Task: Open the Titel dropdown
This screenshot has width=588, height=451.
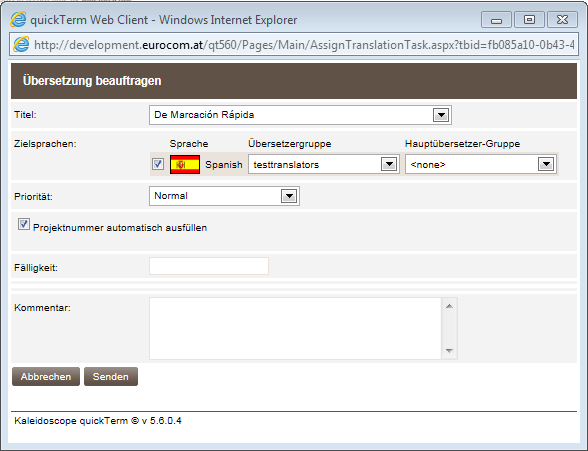Action: coord(300,115)
